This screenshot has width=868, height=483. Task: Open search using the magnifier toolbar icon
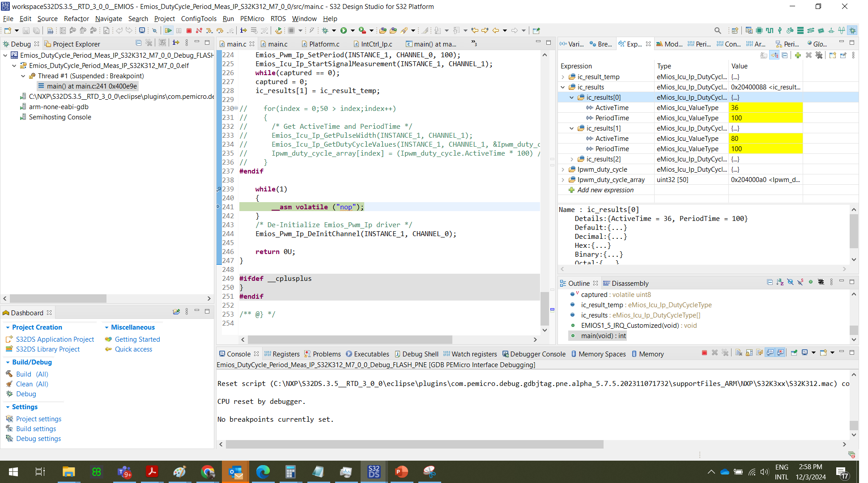click(717, 30)
